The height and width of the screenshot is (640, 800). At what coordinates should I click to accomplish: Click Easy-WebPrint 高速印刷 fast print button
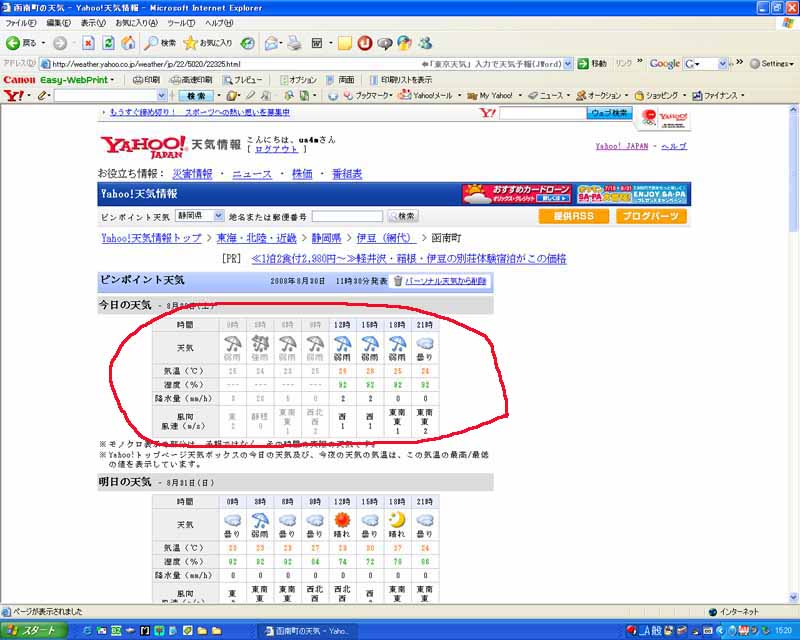(x=191, y=80)
